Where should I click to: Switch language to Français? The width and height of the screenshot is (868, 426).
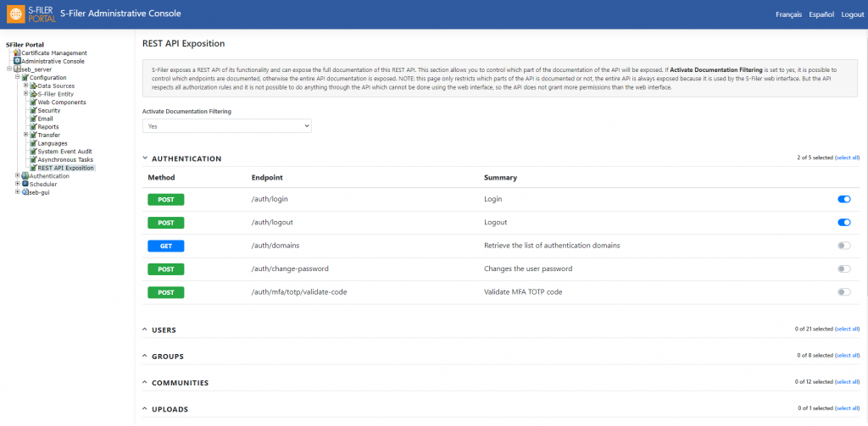coord(789,15)
